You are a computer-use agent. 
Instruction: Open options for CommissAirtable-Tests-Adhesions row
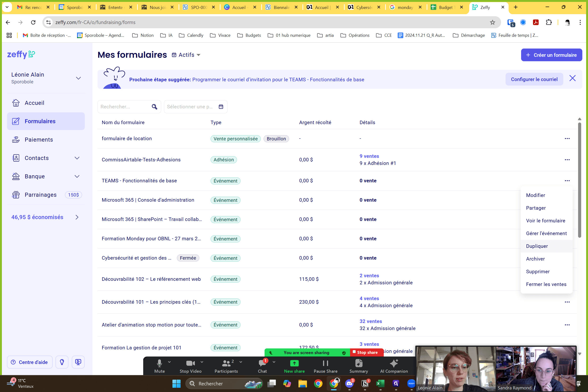(567, 160)
